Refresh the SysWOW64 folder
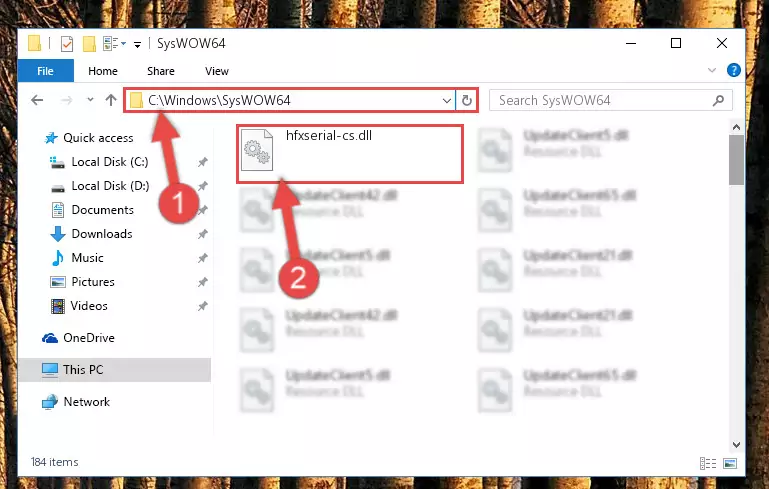This screenshot has width=769, height=489. 466,101
